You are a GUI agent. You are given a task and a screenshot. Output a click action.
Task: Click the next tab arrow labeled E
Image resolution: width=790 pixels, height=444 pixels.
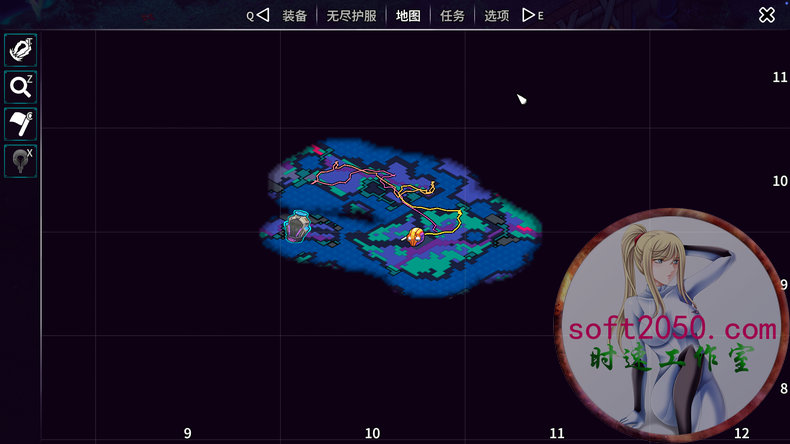coord(530,15)
